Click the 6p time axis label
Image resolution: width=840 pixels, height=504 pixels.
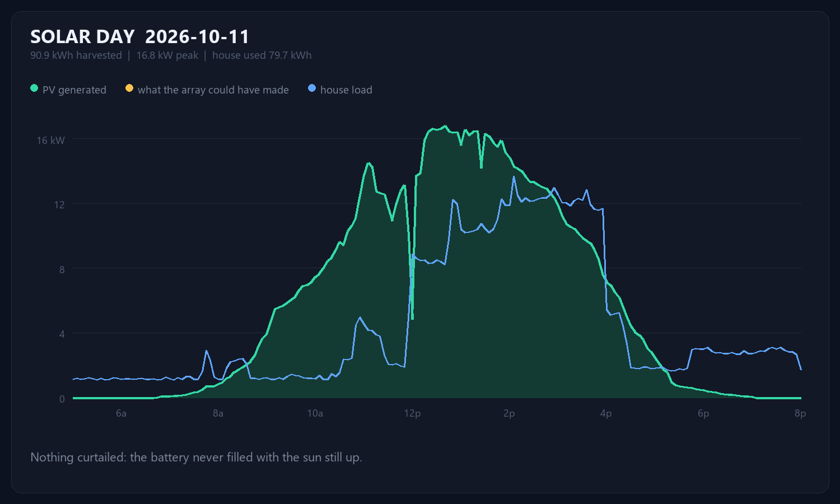(703, 414)
